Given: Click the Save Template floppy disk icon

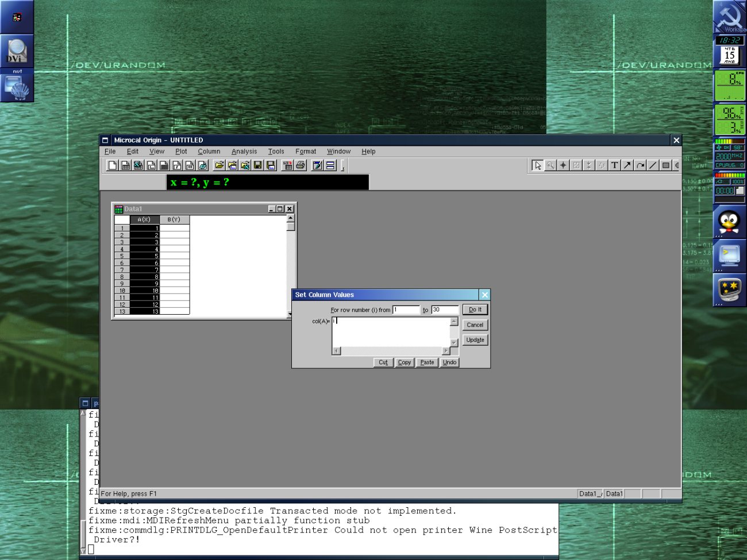Looking at the screenshot, I should 271,165.
